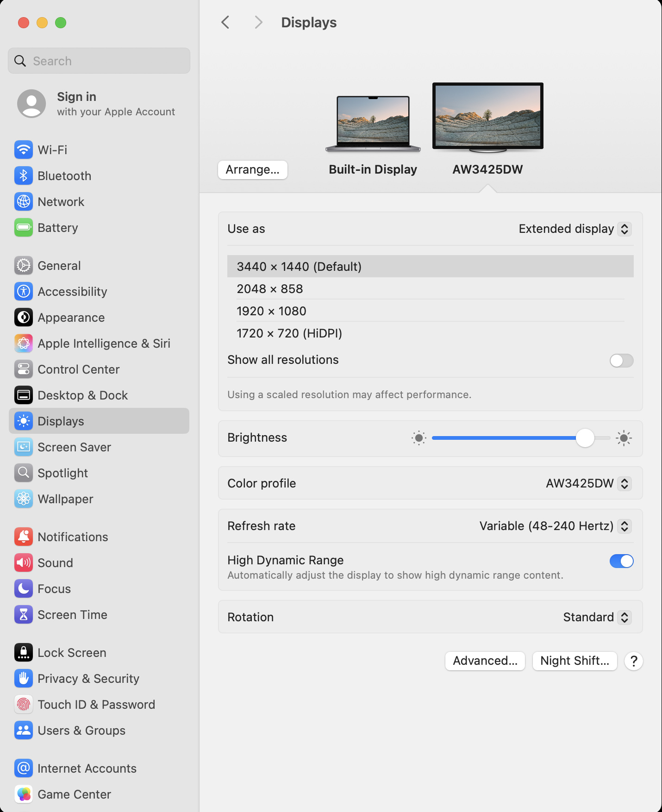Select 2048 × 858 resolution
Viewport: 662px width, 812px height.
pos(431,288)
